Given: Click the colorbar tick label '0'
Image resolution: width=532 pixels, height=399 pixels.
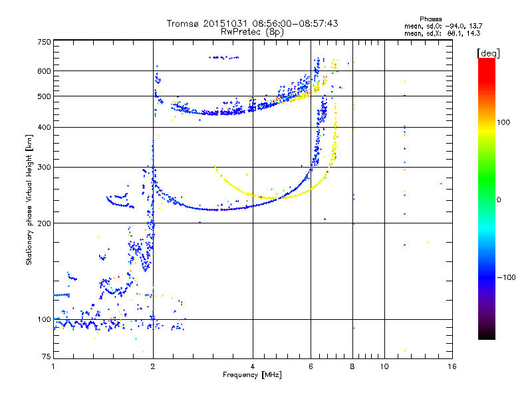Looking at the screenshot, I should (x=499, y=200).
